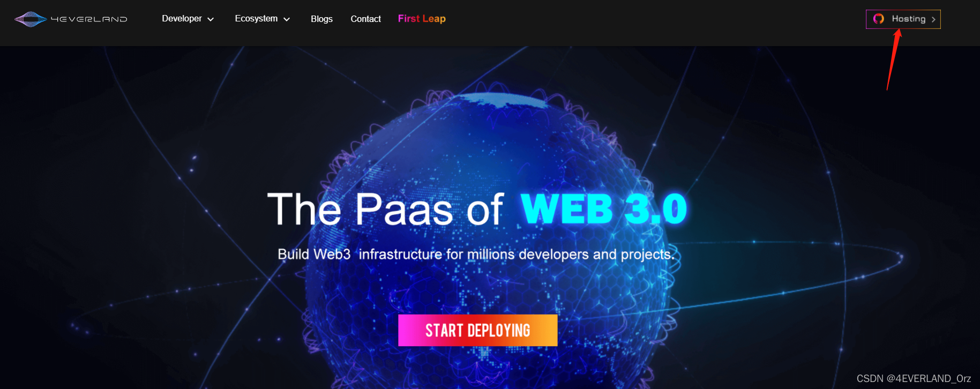The width and height of the screenshot is (980, 389).
Task: Click the red annotation arrow below Hosting
Action: (x=894, y=60)
